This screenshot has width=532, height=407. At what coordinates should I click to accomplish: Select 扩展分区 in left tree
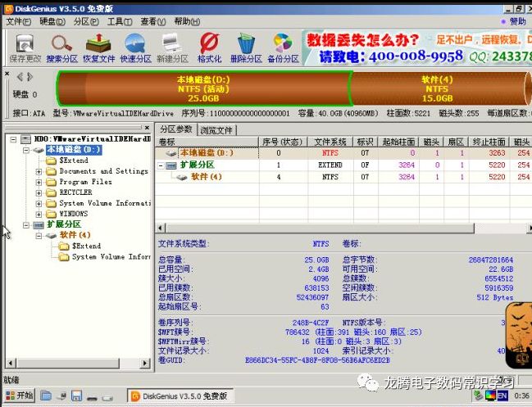pyautogui.click(x=64, y=224)
